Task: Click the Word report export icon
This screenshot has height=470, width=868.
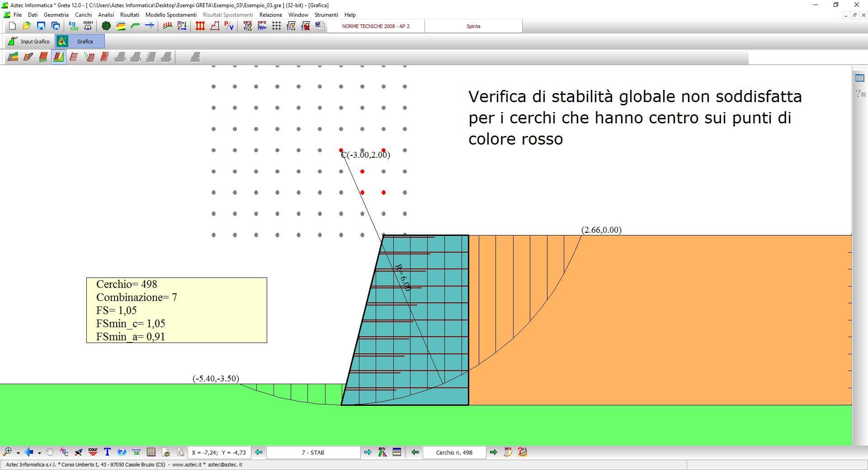Action: [x=320, y=26]
